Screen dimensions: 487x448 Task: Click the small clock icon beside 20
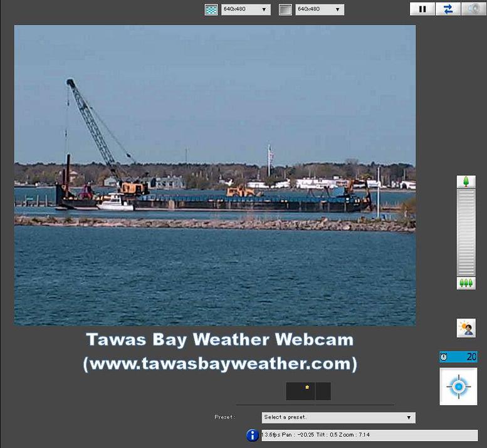pyautogui.click(x=444, y=357)
